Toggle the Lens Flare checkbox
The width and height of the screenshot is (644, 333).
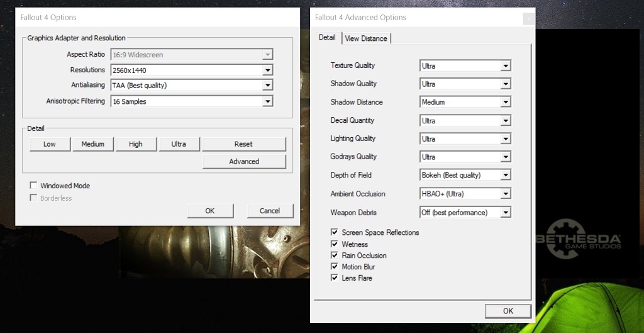[335, 278]
